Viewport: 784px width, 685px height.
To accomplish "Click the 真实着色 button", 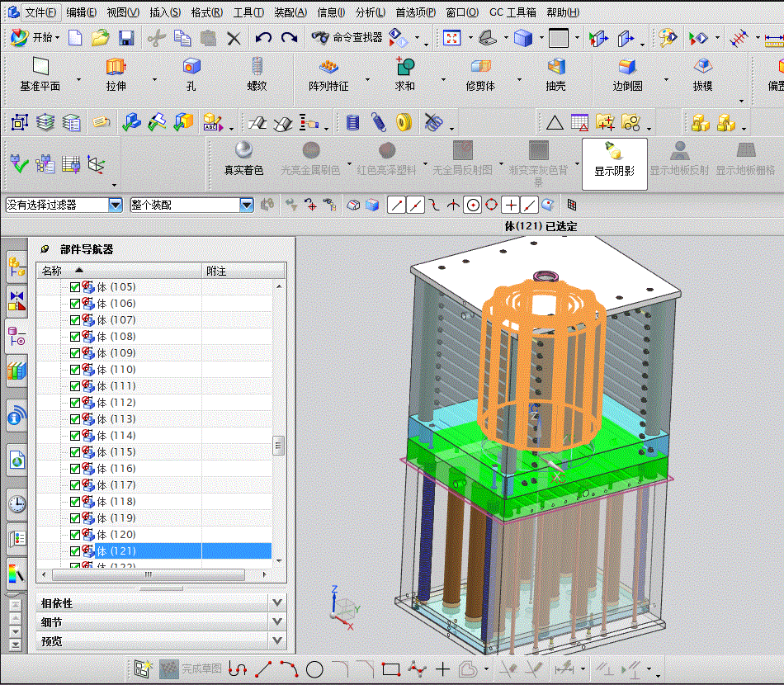I will [243, 158].
